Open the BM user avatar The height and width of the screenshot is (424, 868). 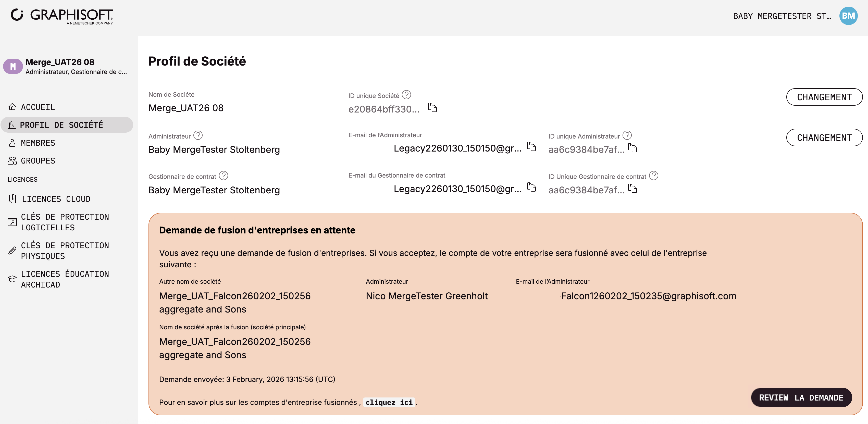(x=848, y=16)
